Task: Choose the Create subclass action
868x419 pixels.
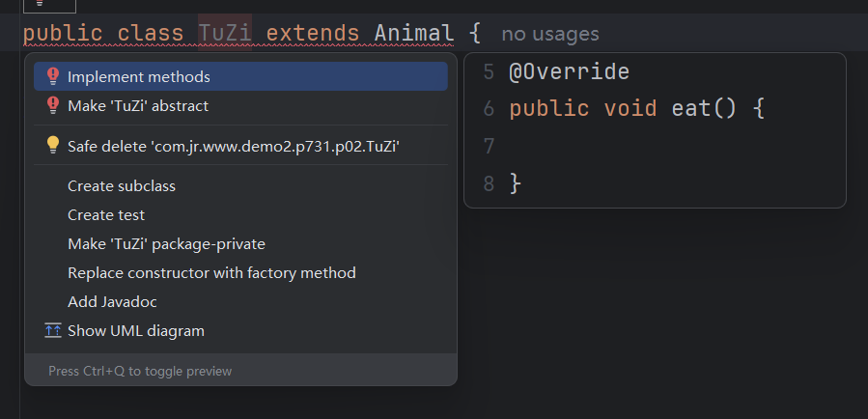Action: [240, 186]
